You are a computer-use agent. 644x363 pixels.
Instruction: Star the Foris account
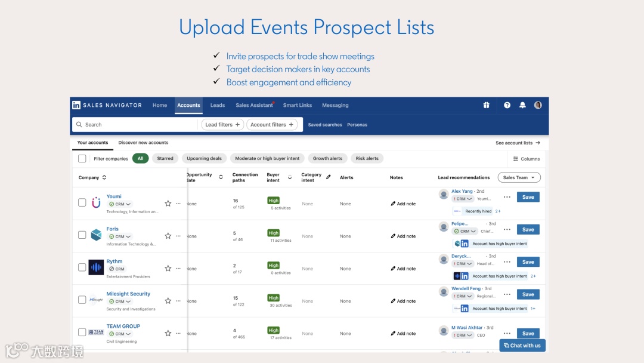tap(168, 236)
